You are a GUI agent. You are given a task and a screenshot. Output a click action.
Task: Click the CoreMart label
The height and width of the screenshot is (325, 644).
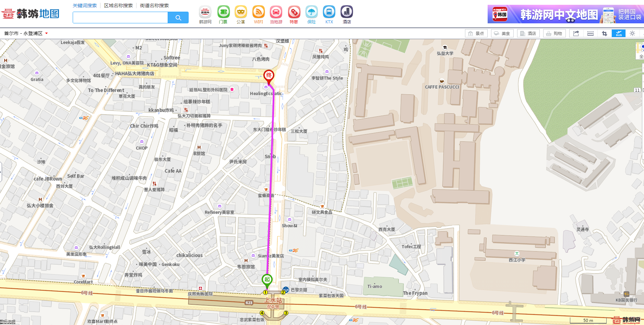[x=83, y=282]
